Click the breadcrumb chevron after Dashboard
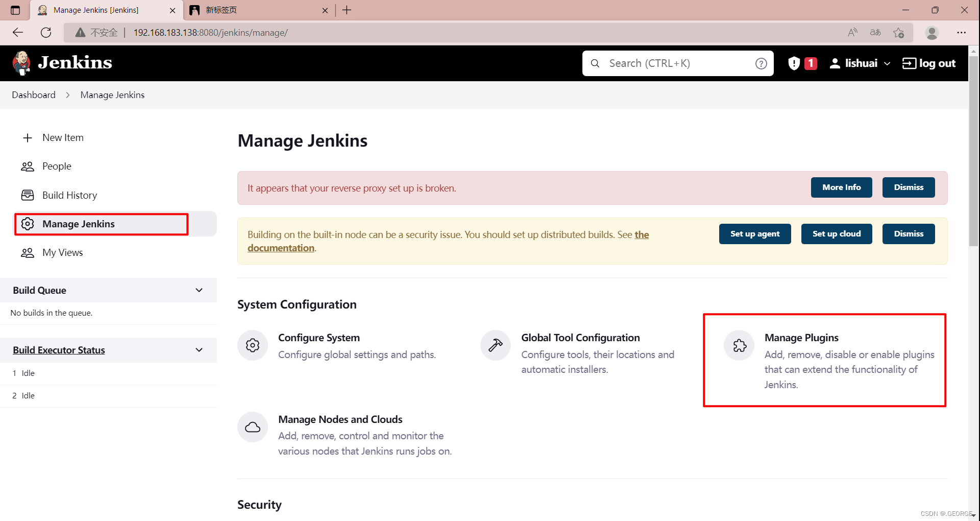Viewport: 980px width, 521px height. 68,95
